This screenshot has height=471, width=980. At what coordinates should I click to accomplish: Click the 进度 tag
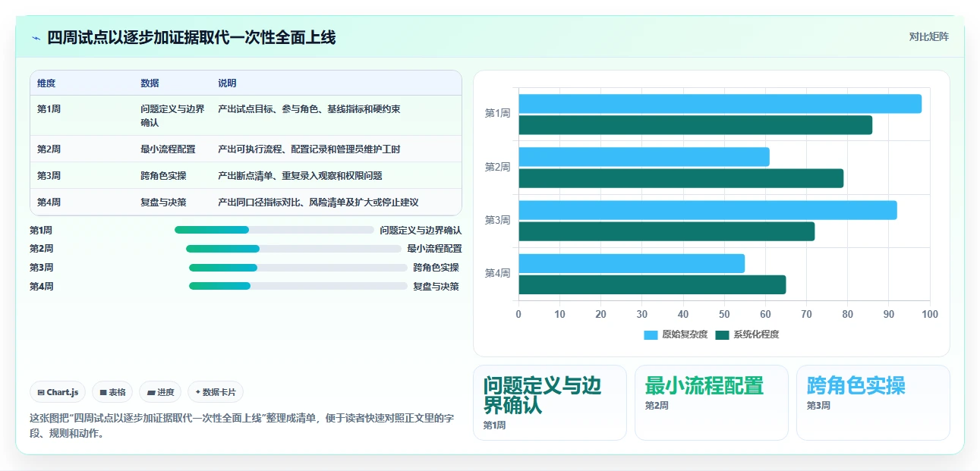click(160, 392)
